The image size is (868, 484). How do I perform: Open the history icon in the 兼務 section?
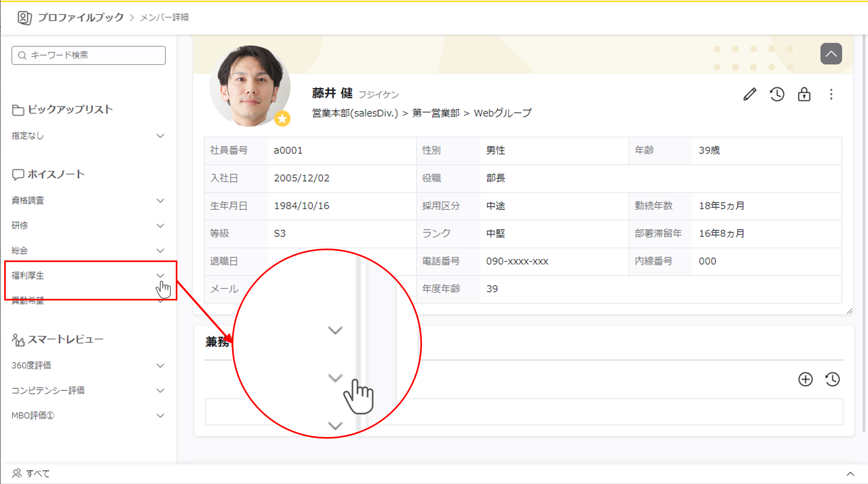tap(832, 379)
